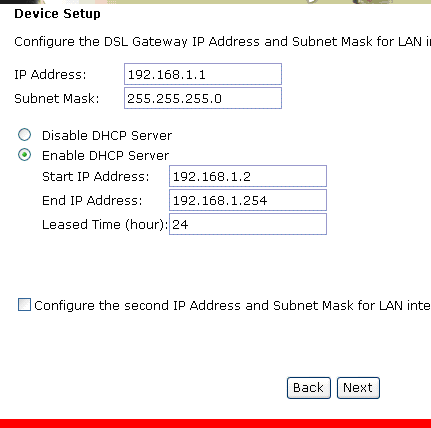
Task: Tick the configure second IP Address checkbox
Action: tap(24, 305)
